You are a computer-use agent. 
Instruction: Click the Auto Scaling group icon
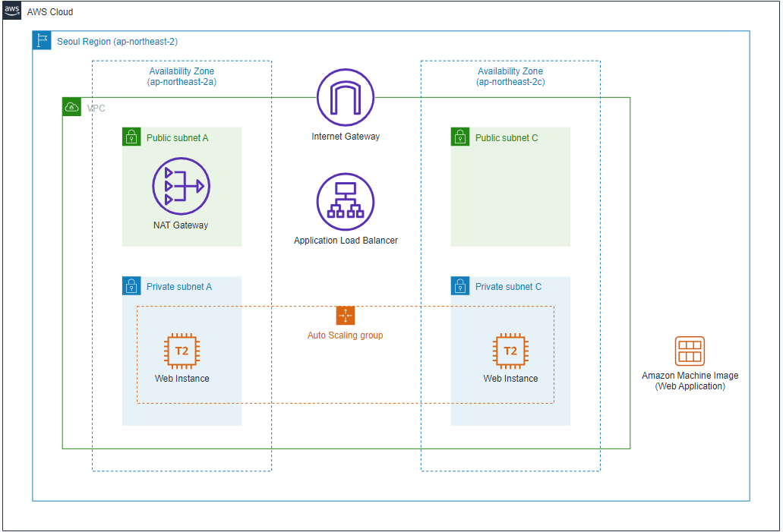(x=346, y=316)
